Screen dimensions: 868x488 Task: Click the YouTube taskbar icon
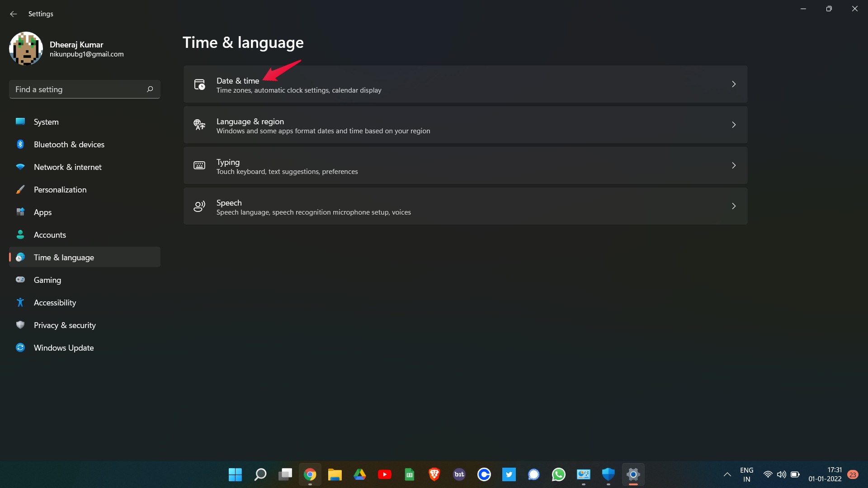point(385,474)
